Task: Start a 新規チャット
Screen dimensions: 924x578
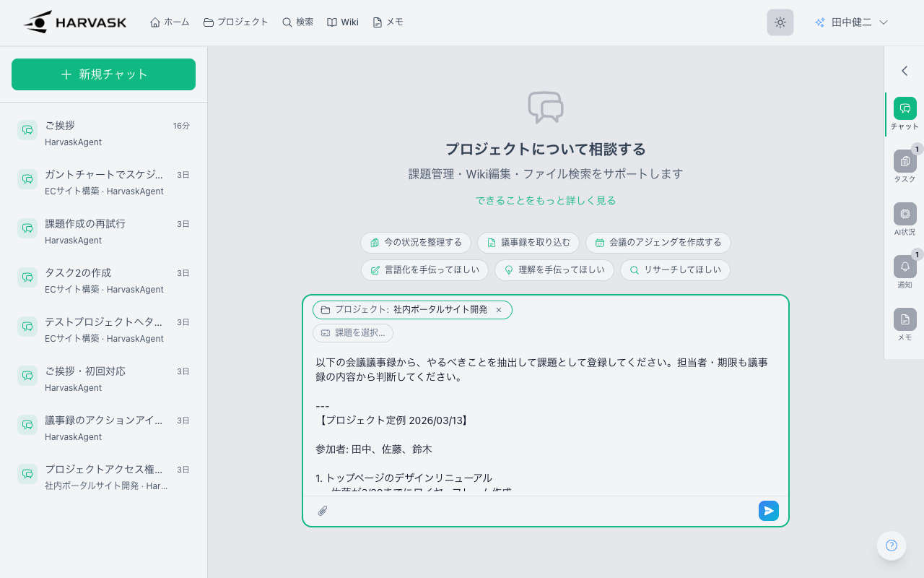Action: click(103, 74)
